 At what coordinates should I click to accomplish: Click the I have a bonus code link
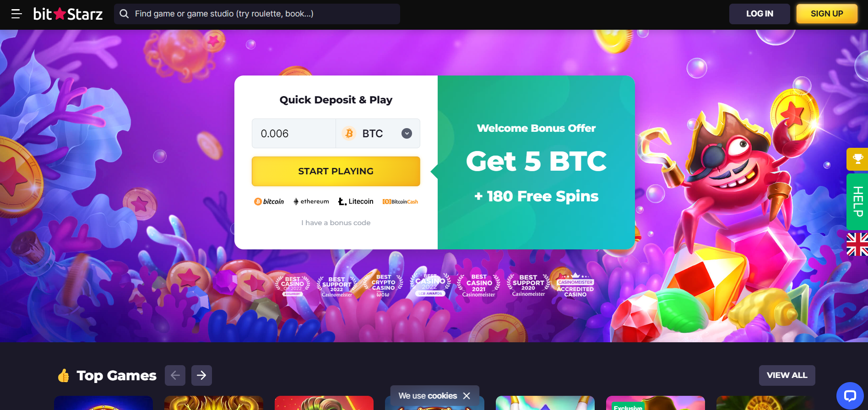336,223
